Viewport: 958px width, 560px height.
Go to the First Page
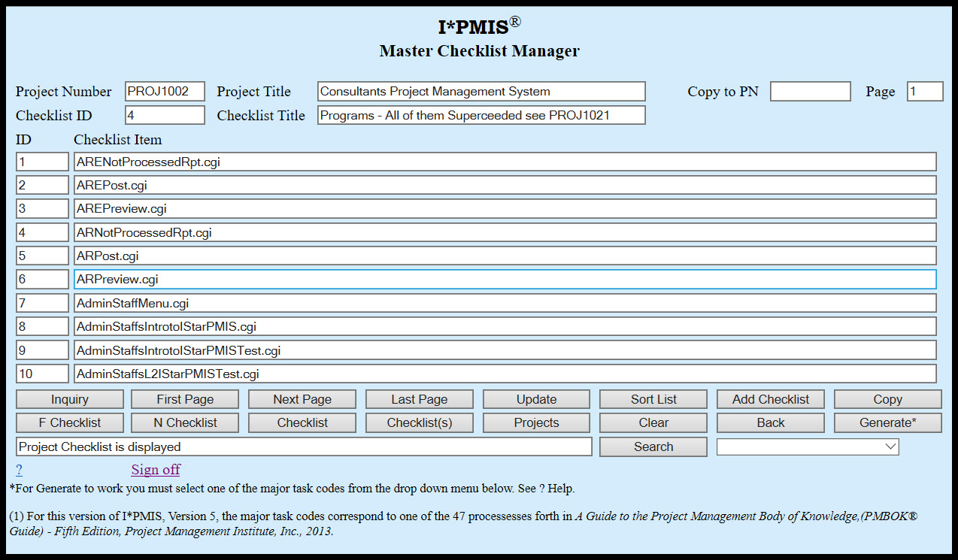(x=184, y=398)
